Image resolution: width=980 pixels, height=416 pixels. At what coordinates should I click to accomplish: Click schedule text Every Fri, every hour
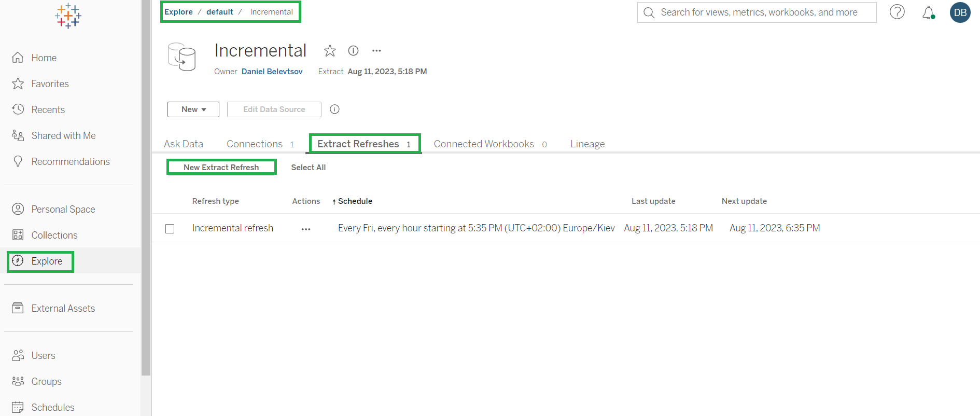click(477, 228)
